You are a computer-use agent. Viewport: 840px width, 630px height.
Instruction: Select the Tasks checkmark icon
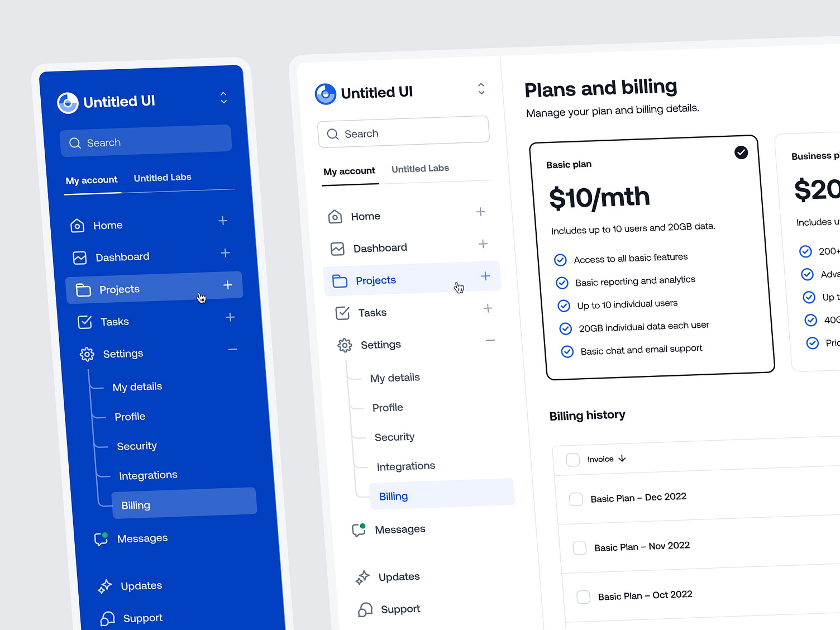click(x=342, y=313)
